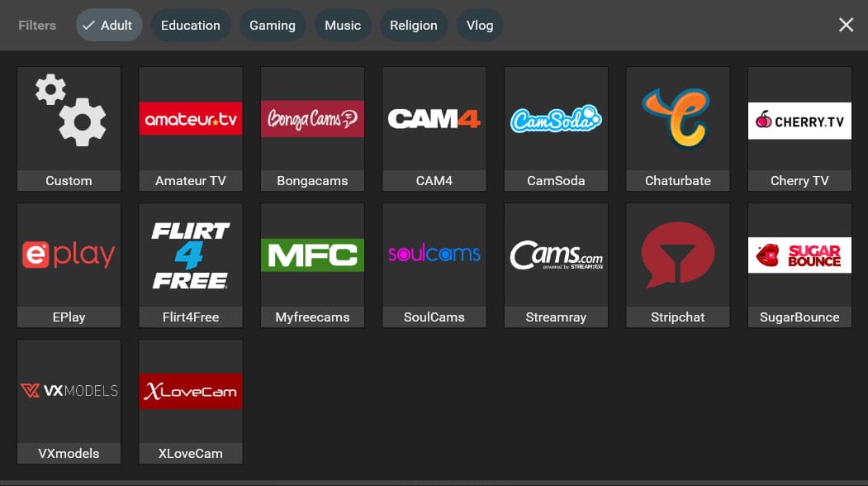Close the service selection dialog
Screen dimensions: 868x486
point(846,25)
